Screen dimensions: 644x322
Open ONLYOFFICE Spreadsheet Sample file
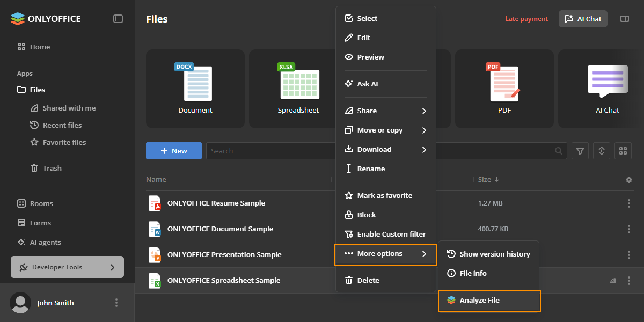coord(224,281)
